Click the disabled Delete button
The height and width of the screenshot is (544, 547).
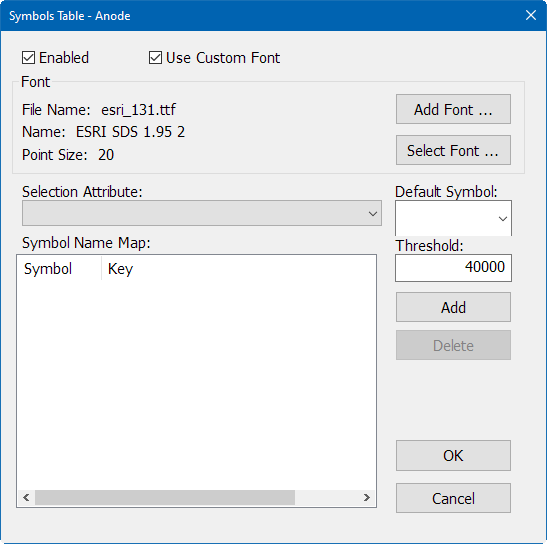click(453, 345)
